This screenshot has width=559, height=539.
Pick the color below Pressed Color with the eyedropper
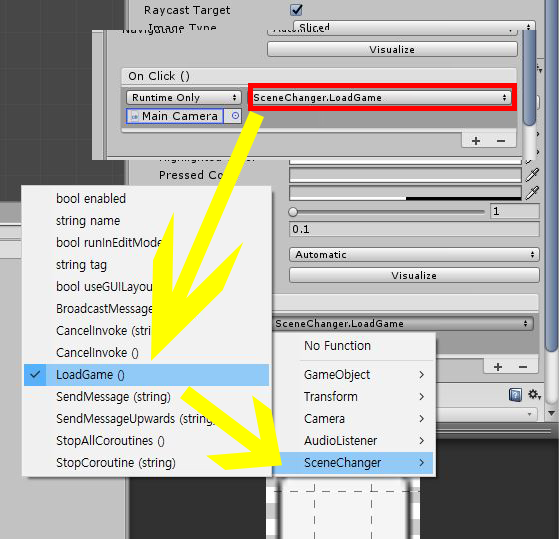532,192
